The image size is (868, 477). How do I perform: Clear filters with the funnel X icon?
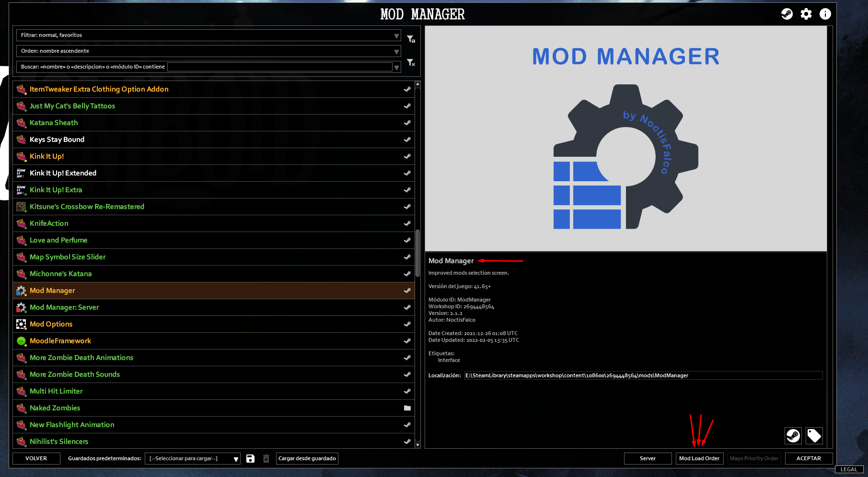[411, 63]
